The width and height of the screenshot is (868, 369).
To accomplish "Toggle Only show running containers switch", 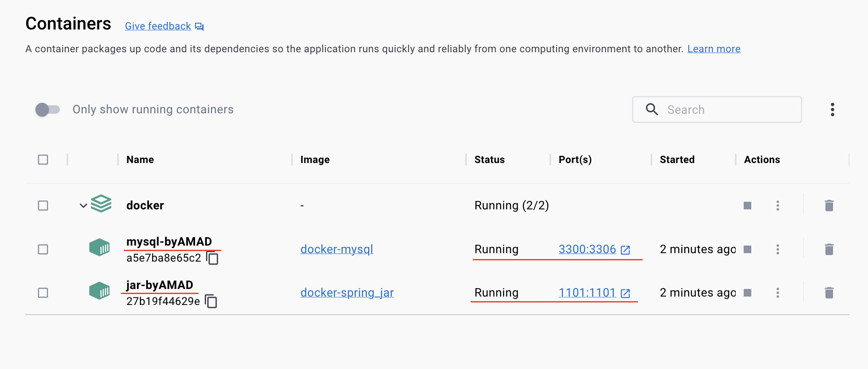I will pyautogui.click(x=48, y=110).
